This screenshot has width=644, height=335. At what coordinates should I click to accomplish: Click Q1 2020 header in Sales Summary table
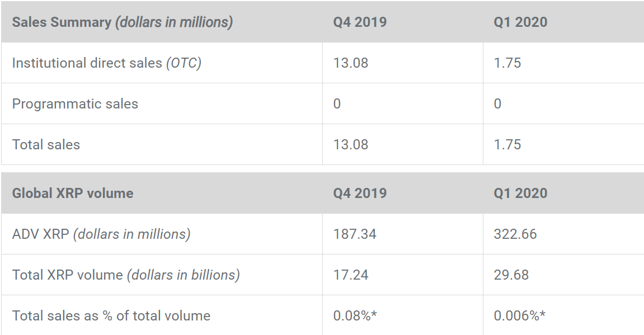[x=520, y=22]
